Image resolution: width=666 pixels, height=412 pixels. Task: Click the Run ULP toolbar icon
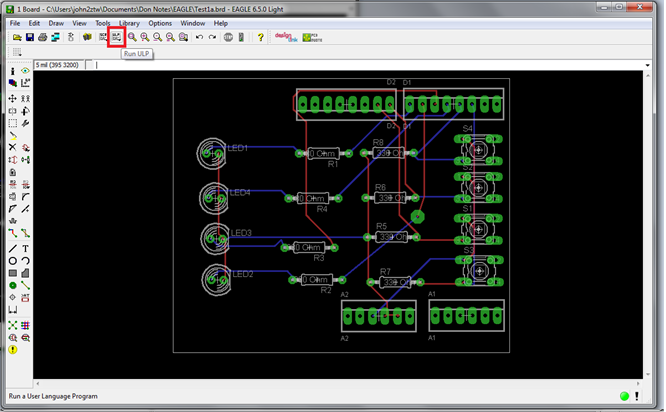pos(116,37)
